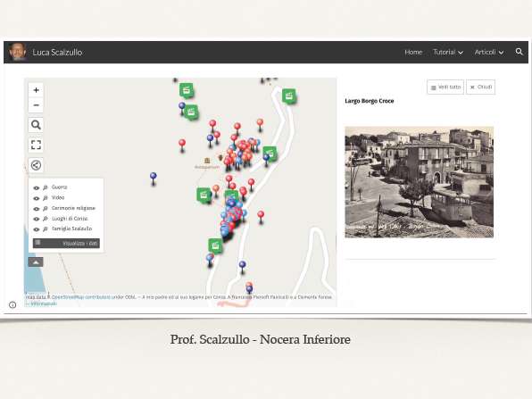Zoom to the Video layer
The height and width of the screenshot is (399, 532).
(x=46, y=198)
